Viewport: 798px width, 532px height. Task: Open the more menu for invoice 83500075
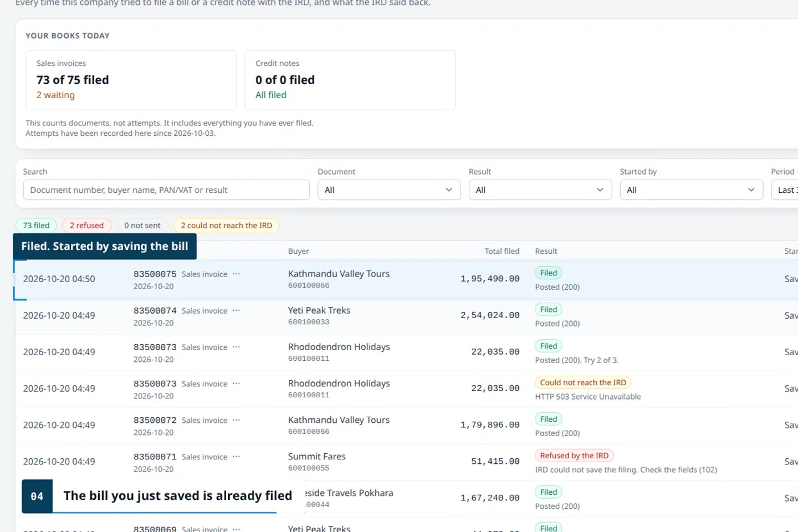[x=237, y=274]
